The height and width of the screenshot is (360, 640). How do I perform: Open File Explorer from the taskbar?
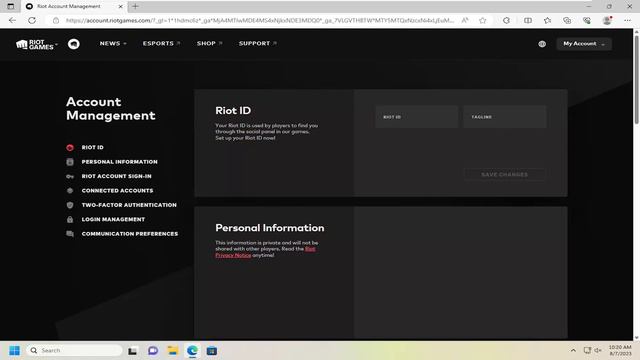(173, 351)
